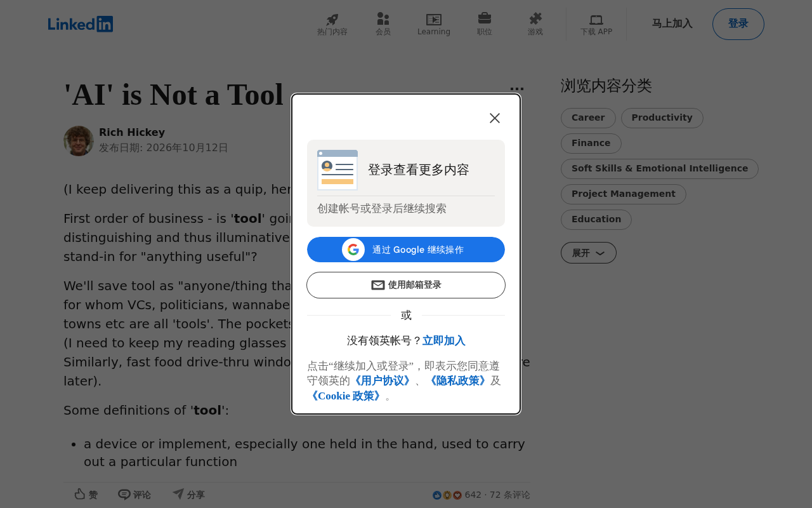Open the Learning video section
This screenshot has width=812, height=508.
[x=434, y=25]
